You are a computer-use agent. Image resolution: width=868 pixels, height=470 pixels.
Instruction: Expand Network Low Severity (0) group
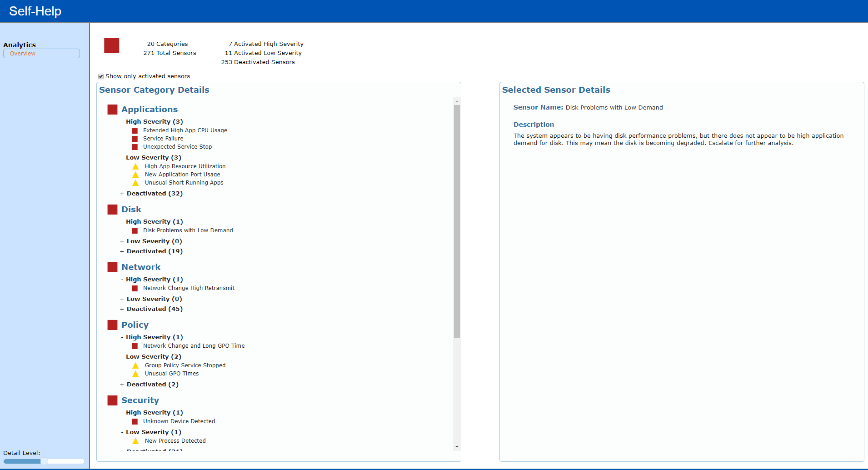tap(122, 299)
